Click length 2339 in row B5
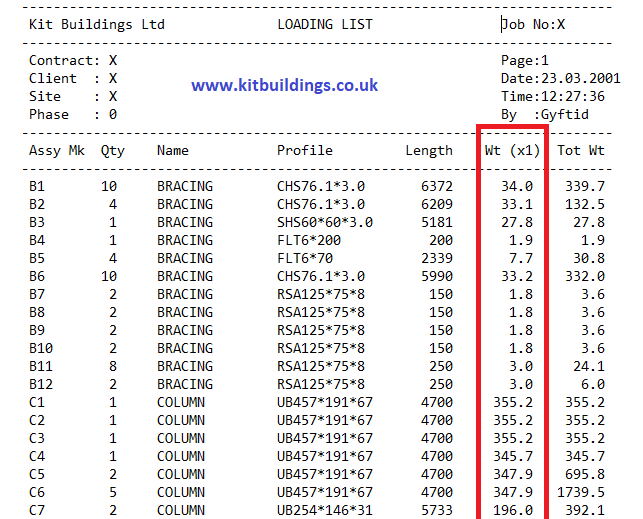 click(437, 258)
